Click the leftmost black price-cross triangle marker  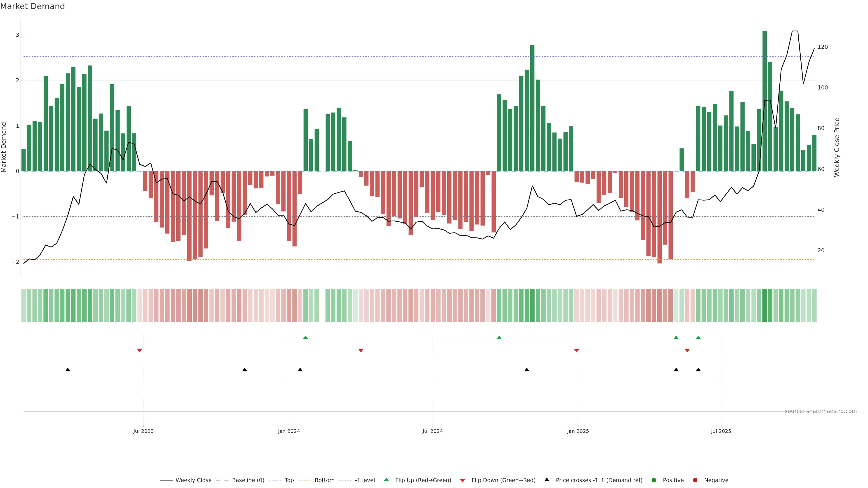click(68, 370)
